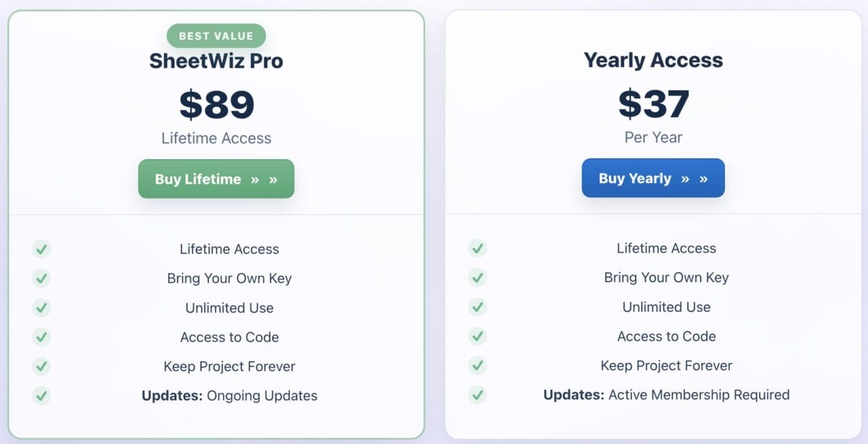
Task: Click the $89 lifetime price
Action: click(x=216, y=104)
